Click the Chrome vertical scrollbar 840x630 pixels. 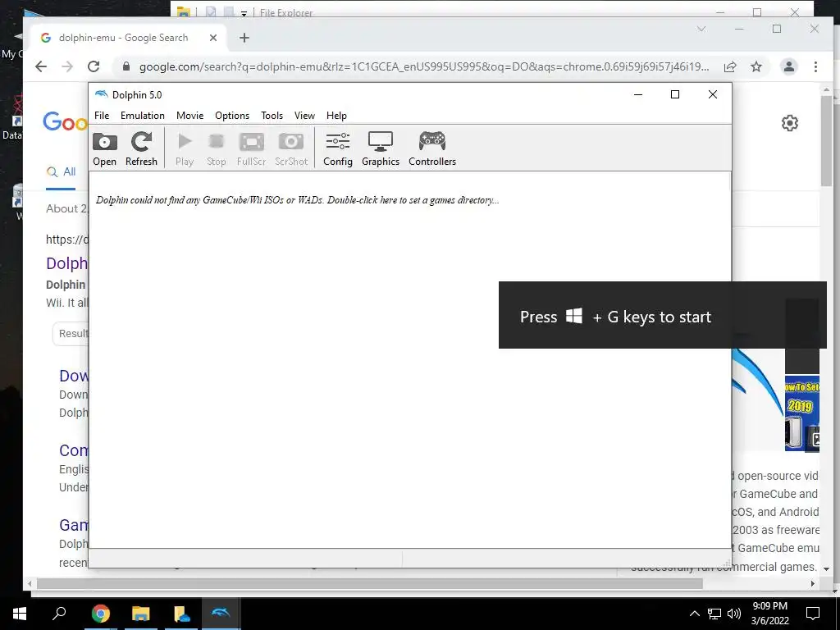tap(826, 141)
